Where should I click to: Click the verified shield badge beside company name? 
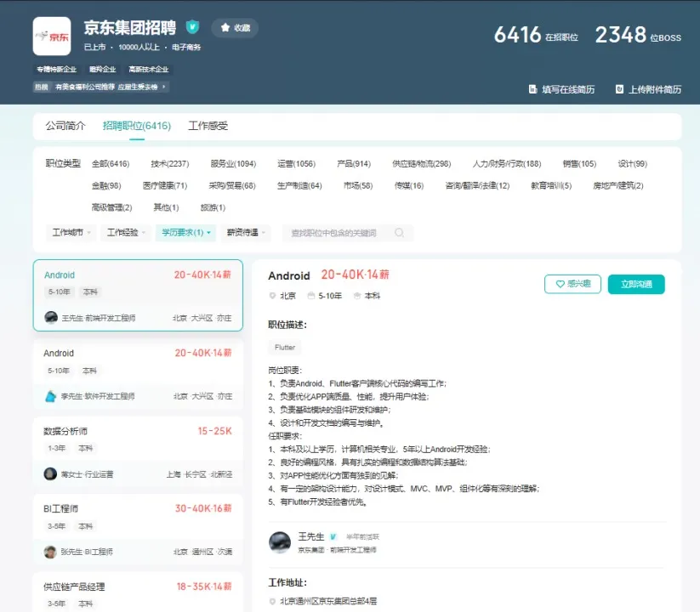coord(192,27)
